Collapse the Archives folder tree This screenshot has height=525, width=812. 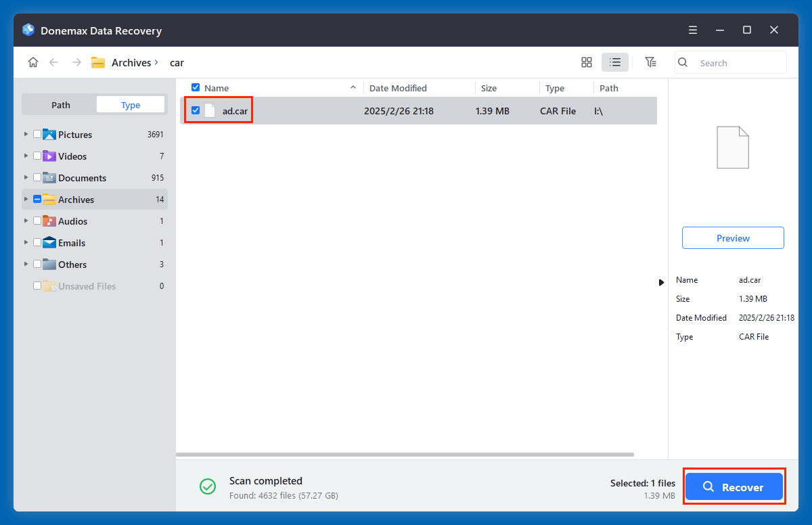pyautogui.click(x=26, y=199)
